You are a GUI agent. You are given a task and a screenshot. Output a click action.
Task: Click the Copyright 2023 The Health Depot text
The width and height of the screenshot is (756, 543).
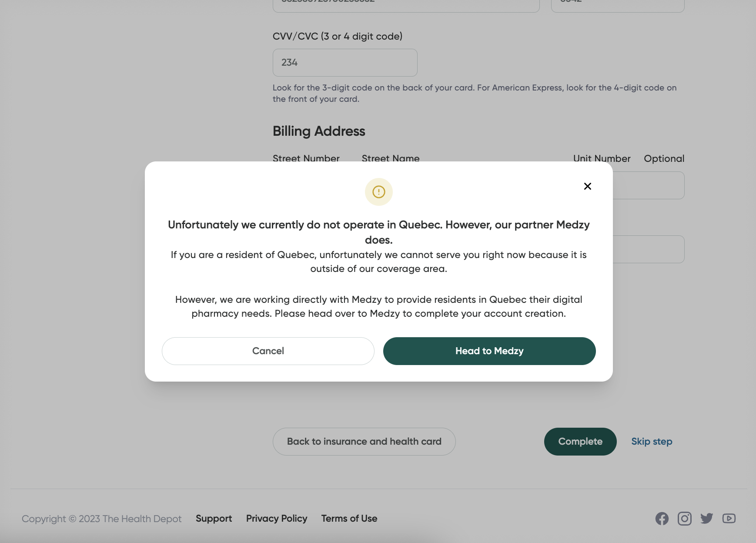point(101,519)
